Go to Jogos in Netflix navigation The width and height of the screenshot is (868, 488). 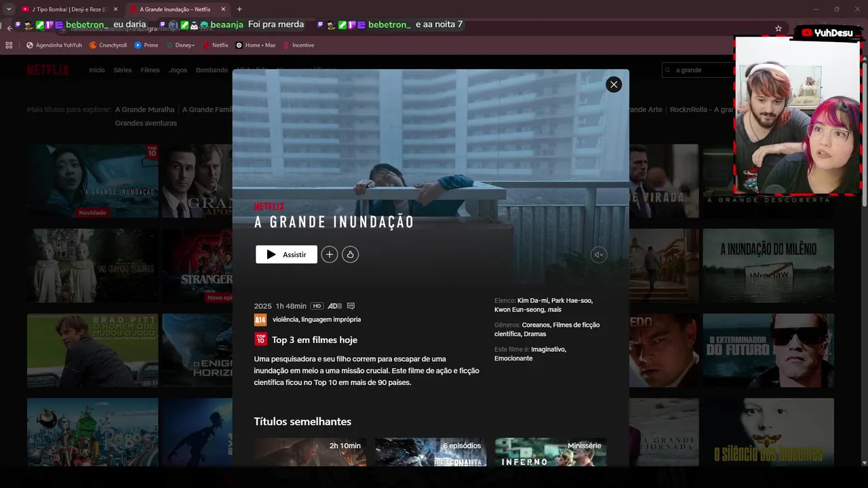pyautogui.click(x=178, y=70)
